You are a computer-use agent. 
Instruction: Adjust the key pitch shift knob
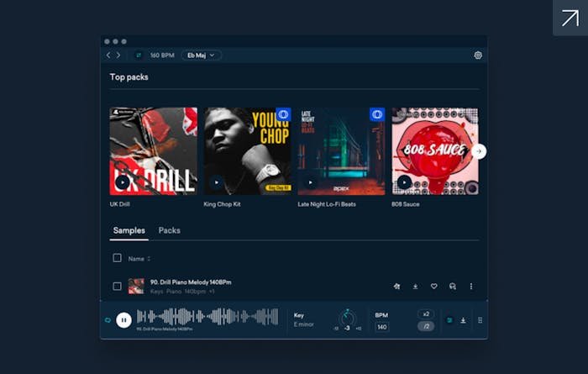point(347,319)
